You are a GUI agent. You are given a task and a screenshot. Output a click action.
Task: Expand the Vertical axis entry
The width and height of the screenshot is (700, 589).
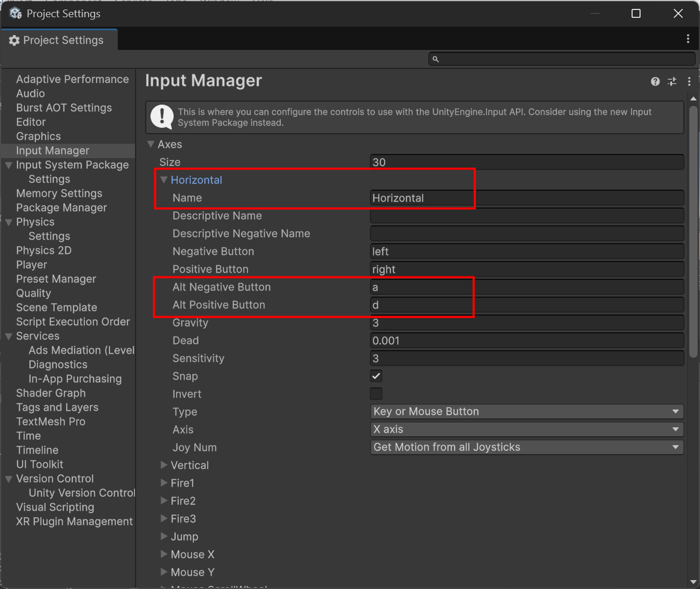tap(164, 465)
